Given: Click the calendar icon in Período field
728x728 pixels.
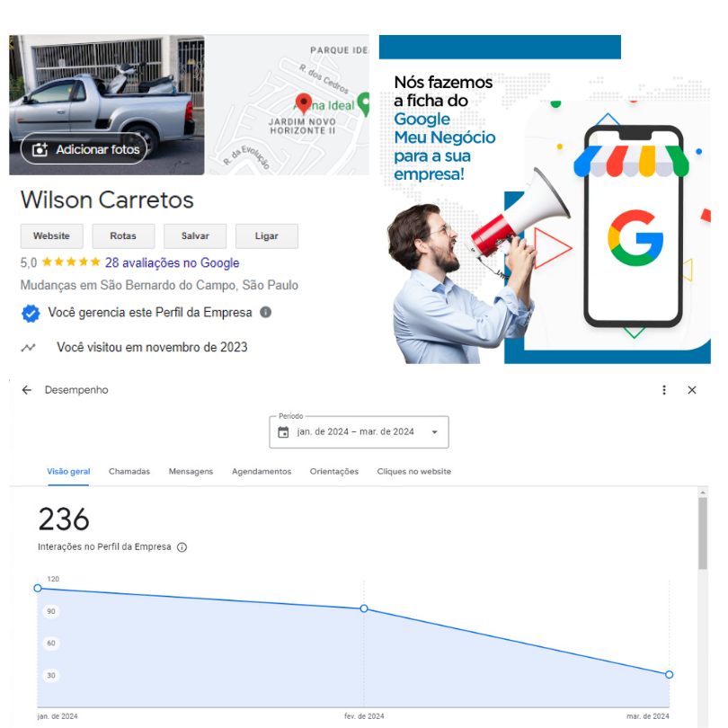Looking at the screenshot, I should pyautogui.click(x=283, y=432).
